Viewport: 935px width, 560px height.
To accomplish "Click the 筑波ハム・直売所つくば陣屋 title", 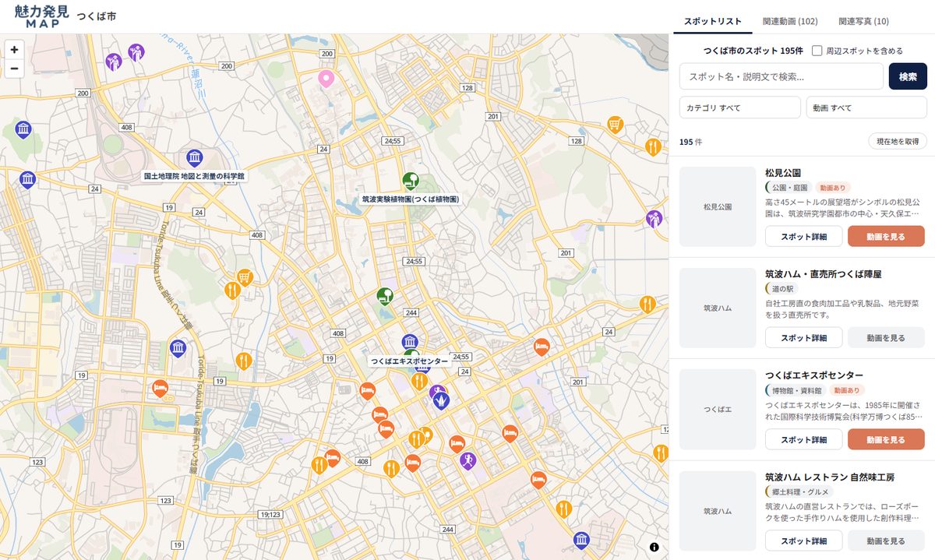I will click(x=823, y=274).
